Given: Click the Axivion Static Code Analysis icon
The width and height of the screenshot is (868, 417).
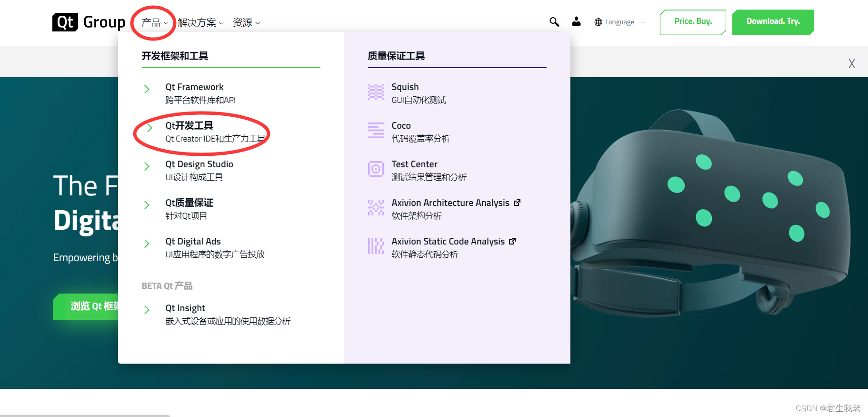Looking at the screenshot, I should tap(376, 246).
